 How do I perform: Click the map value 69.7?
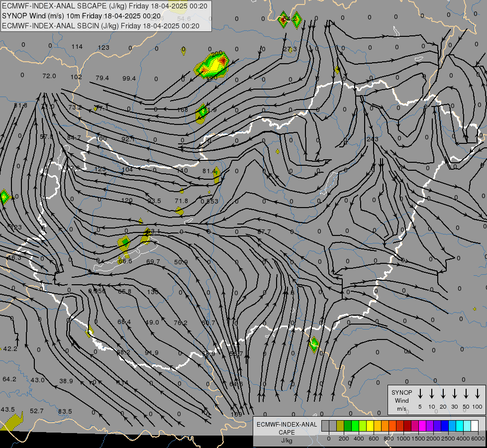click(153, 261)
